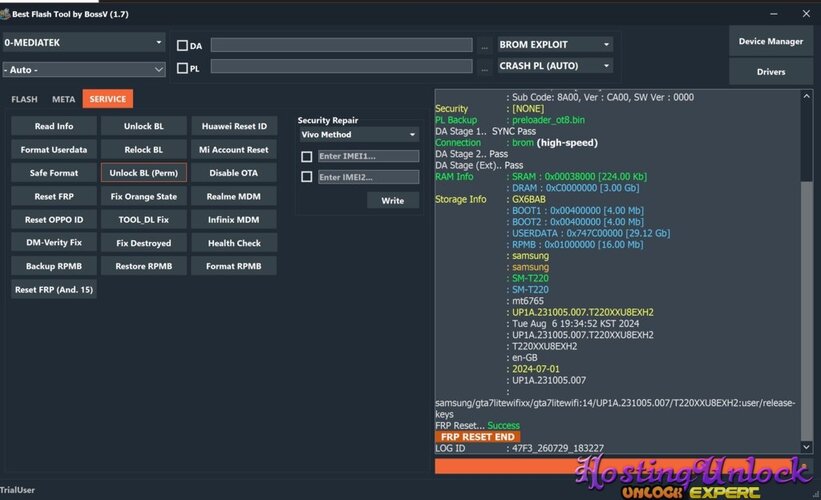Open the Device Manager
Image resolution: width=821 pixels, height=500 pixels.
(x=771, y=41)
